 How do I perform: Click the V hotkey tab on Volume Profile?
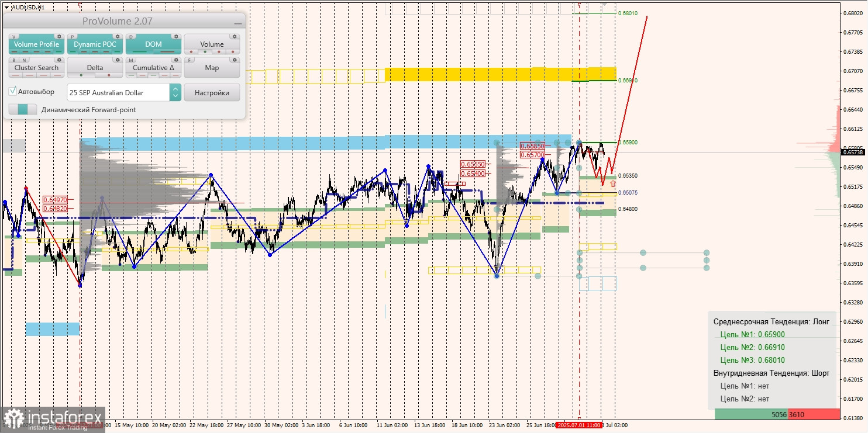[14, 37]
